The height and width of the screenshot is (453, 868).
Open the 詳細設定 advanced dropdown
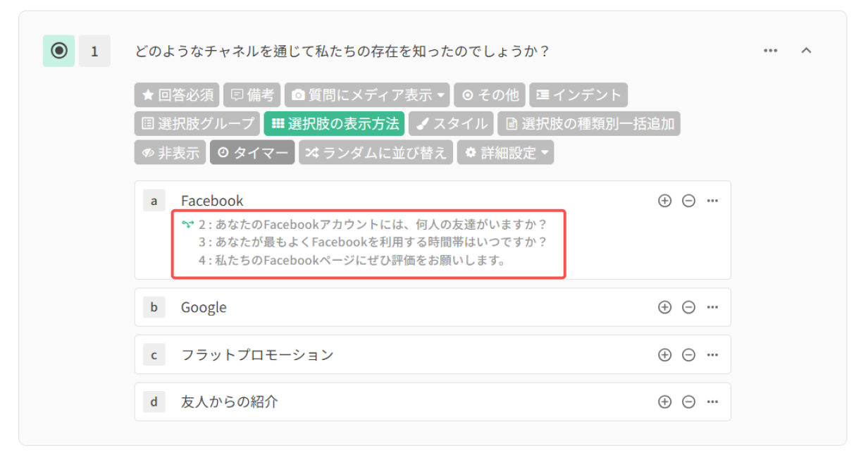coord(505,153)
